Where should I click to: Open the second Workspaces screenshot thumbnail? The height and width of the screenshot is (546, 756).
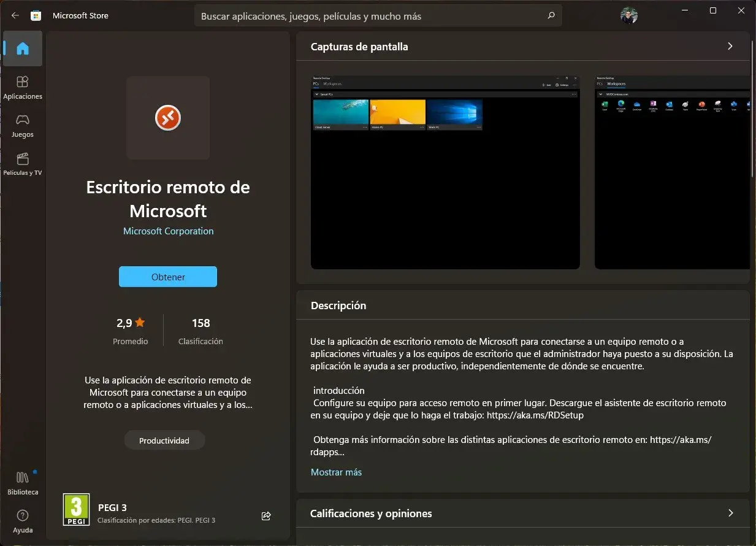pos(672,172)
